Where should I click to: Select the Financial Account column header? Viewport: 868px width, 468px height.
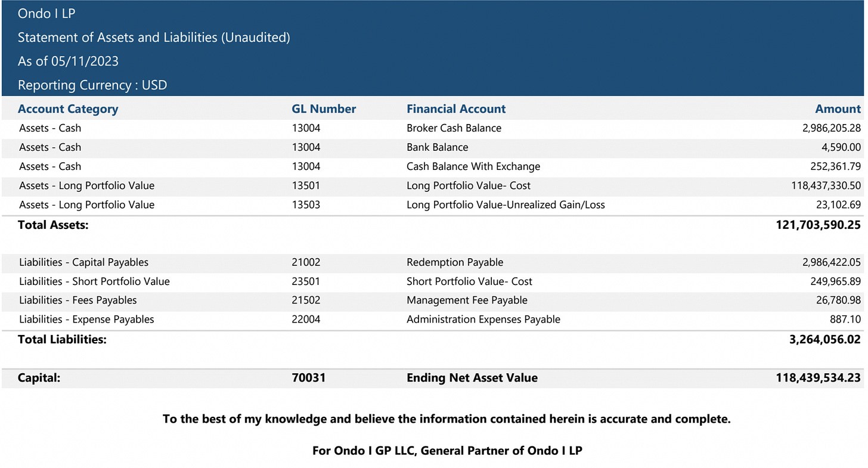tap(456, 109)
